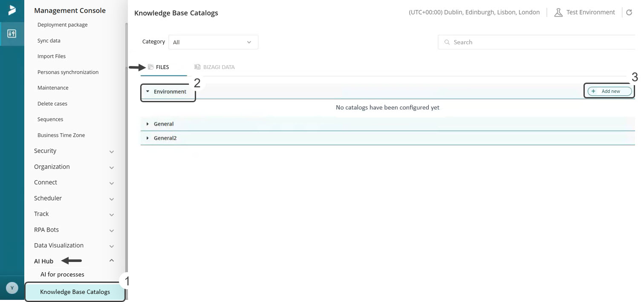The width and height of the screenshot is (644, 302).
Task: Open the Sync data menu item
Action: [x=49, y=40]
